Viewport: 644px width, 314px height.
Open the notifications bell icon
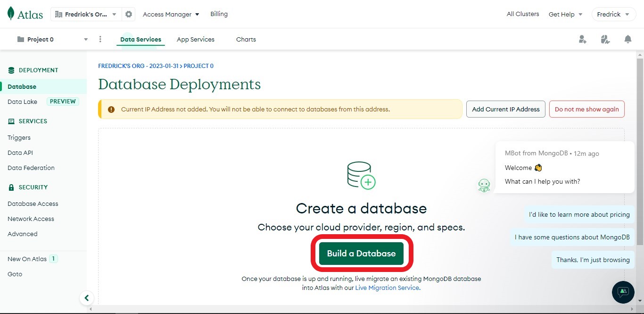[x=628, y=39]
